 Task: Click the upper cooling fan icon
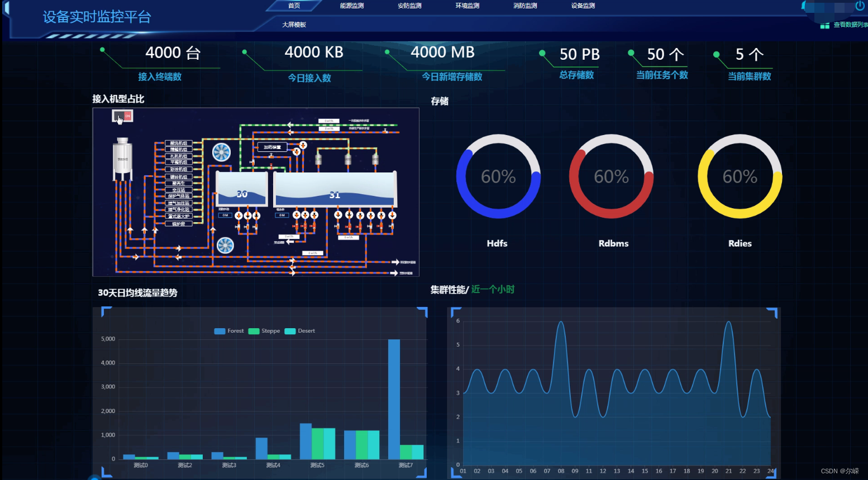[221, 152]
